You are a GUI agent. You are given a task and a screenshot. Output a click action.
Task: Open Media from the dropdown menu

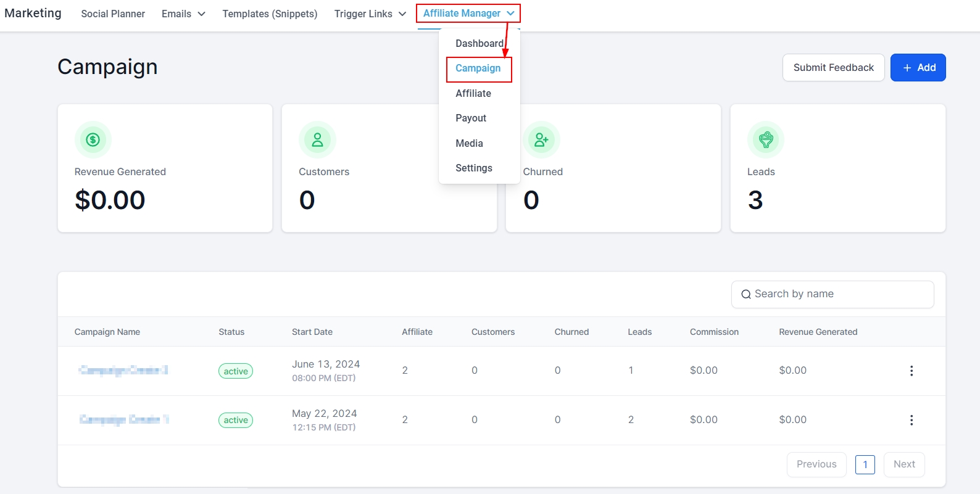tap(469, 143)
